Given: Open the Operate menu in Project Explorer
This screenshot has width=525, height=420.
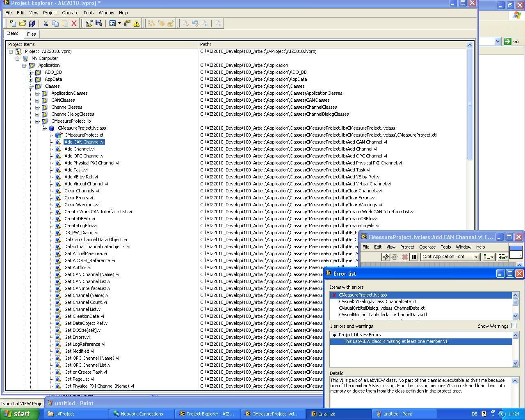Looking at the screenshot, I should [70, 13].
